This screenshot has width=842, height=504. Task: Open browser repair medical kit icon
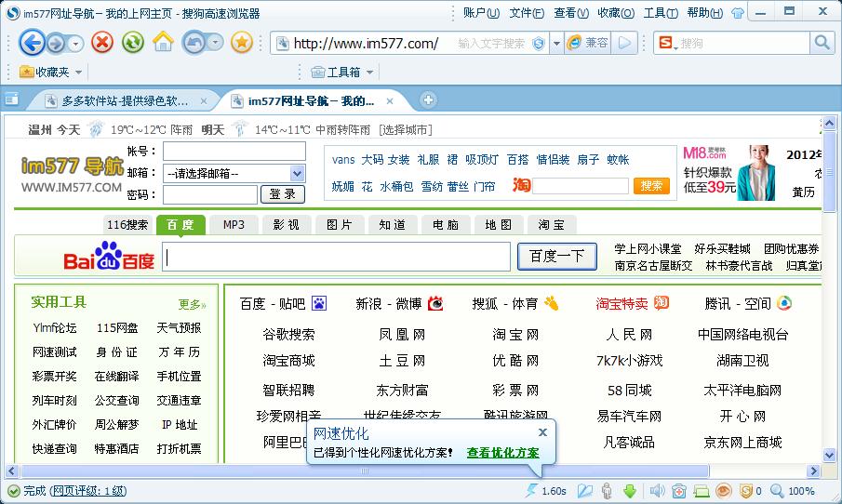(x=679, y=491)
